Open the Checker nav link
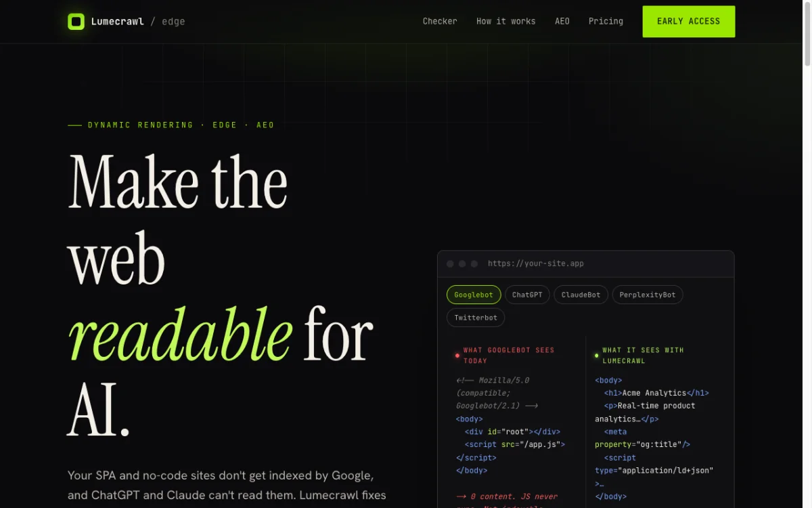Image resolution: width=812 pixels, height=508 pixels. click(x=440, y=22)
